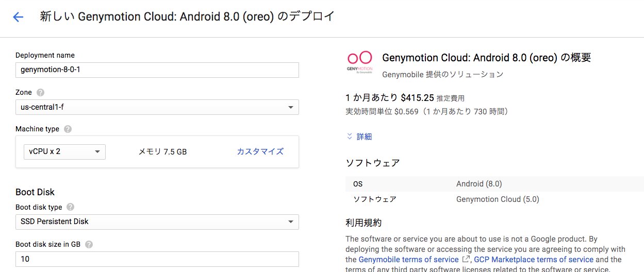Go back using the blue arrow

click(x=18, y=17)
